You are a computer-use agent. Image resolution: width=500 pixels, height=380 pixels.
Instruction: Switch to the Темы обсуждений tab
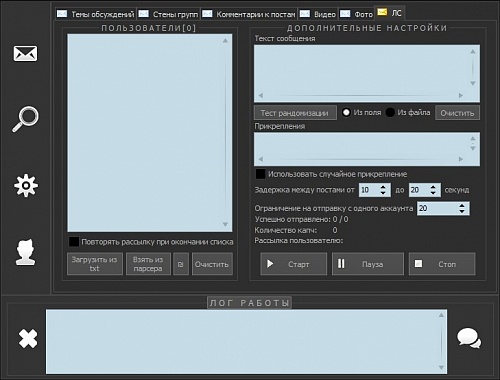[96, 14]
